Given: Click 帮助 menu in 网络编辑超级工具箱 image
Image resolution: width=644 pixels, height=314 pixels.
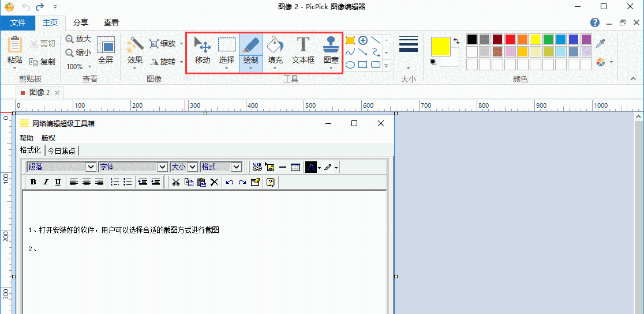Looking at the screenshot, I should [27, 138].
